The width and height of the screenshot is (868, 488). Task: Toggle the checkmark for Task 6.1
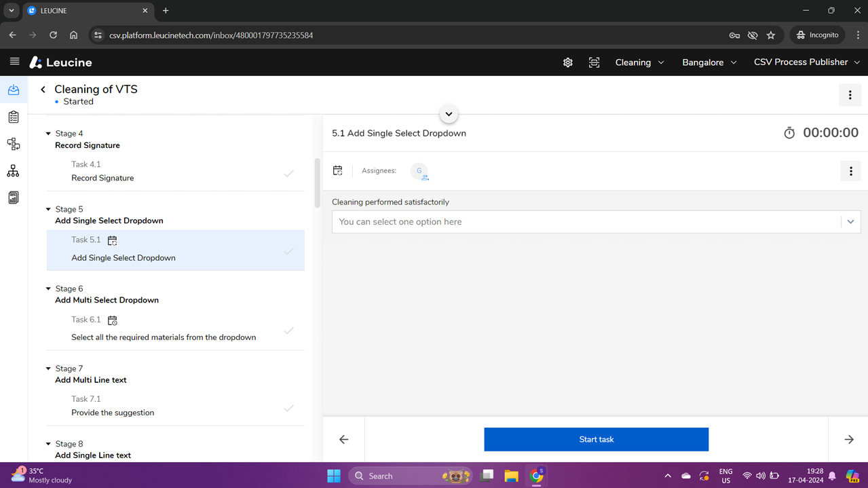289,331
